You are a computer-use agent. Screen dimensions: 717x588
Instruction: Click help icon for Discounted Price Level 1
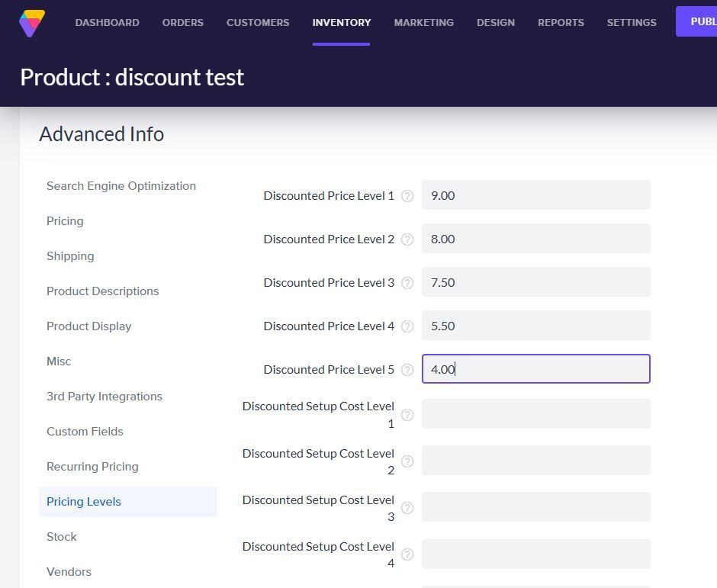point(407,196)
